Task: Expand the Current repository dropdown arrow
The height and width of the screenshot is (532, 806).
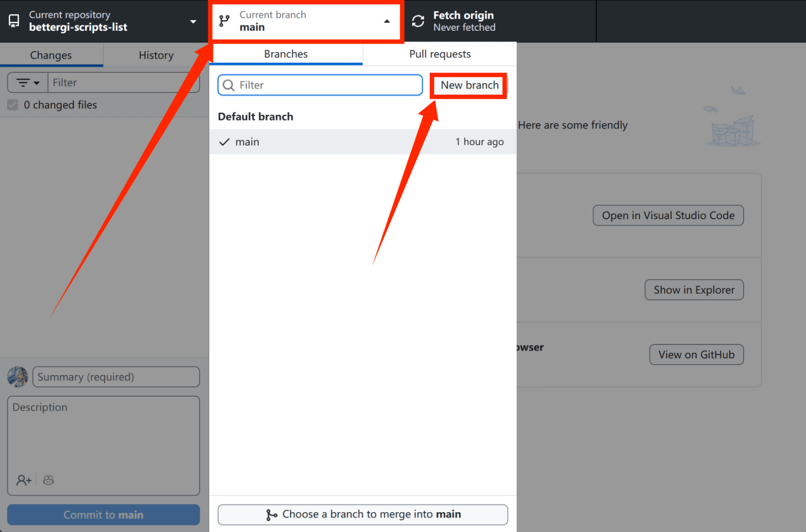Action: point(193,21)
